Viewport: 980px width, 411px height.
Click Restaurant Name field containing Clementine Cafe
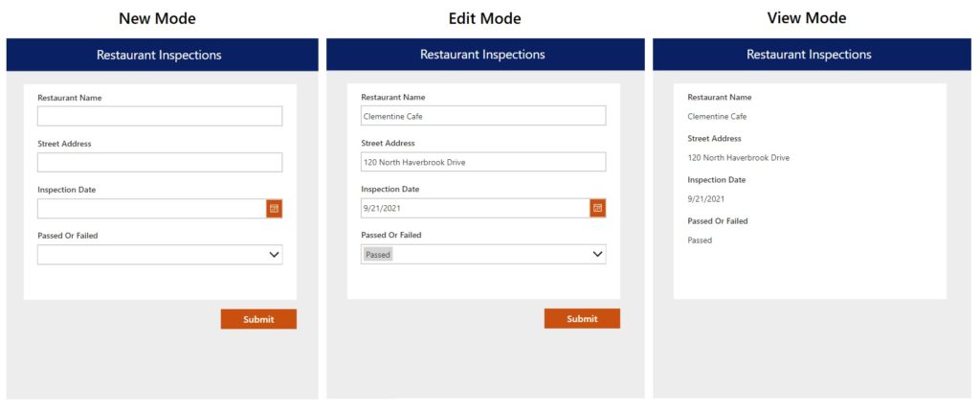click(x=483, y=116)
